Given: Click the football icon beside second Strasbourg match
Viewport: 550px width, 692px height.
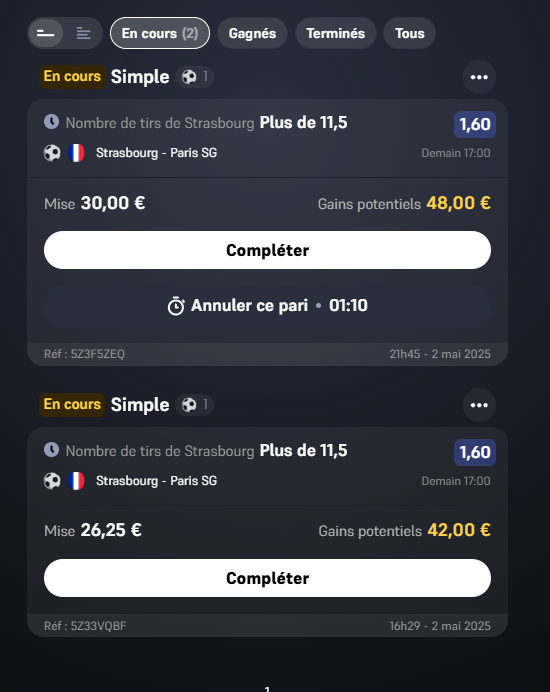Looking at the screenshot, I should coord(52,481).
